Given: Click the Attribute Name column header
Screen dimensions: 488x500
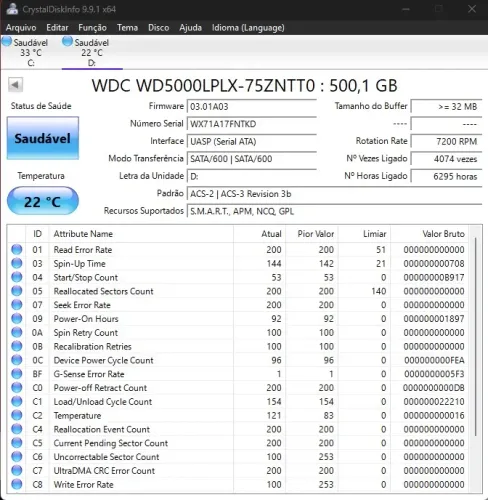Looking at the screenshot, I should [x=141, y=234].
